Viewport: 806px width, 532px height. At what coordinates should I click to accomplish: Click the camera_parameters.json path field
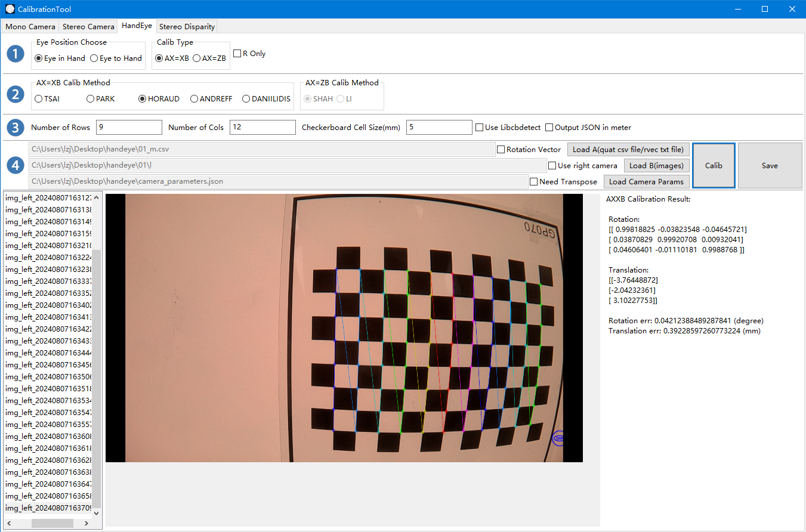tap(279, 182)
